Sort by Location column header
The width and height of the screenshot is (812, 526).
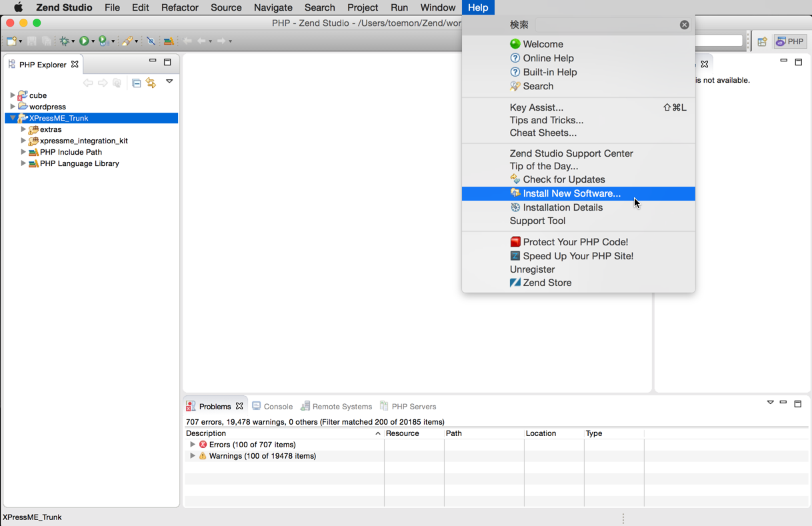[x=554, y=433]
